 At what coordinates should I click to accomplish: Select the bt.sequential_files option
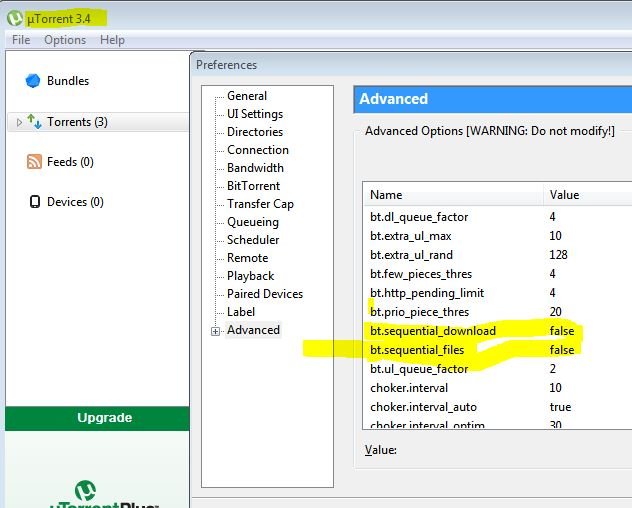(497, 350)
